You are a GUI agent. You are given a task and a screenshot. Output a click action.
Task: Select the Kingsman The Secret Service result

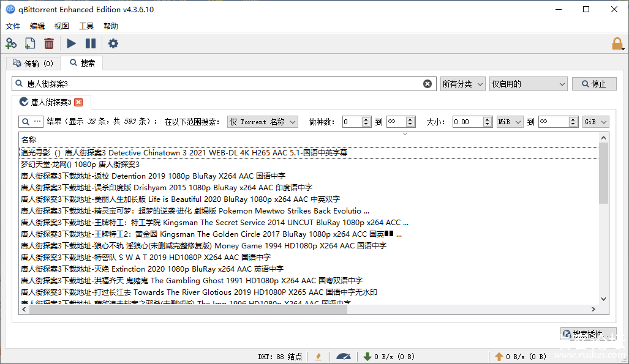tap(309, 223)
